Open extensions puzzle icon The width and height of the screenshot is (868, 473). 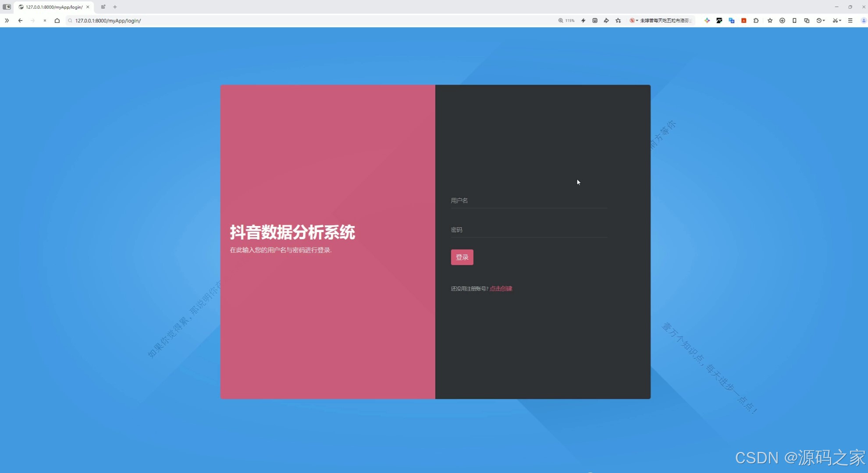point(756,21)
